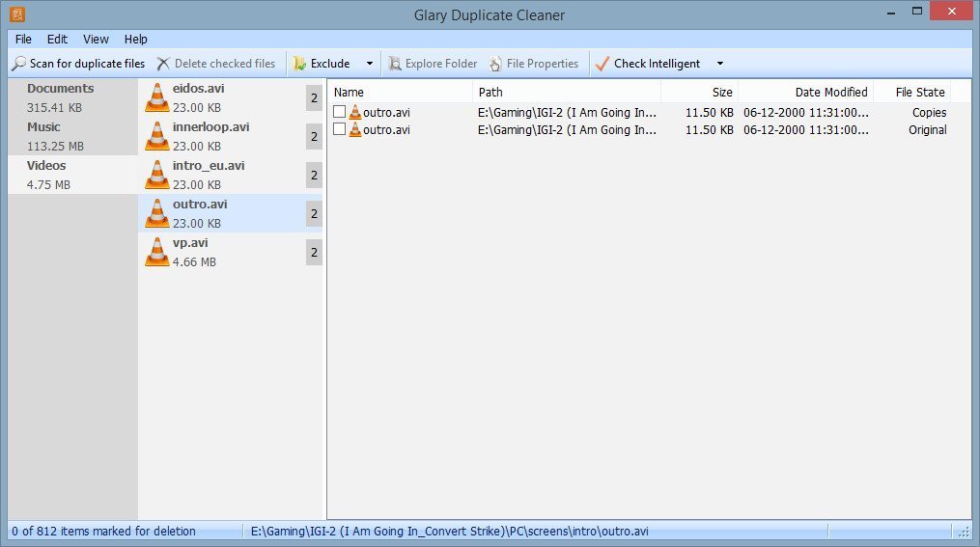The width and height of the screenshot is (980, 547).
Task: Close the Glary Duplicate Cleaner window
Action: (952, 12)
